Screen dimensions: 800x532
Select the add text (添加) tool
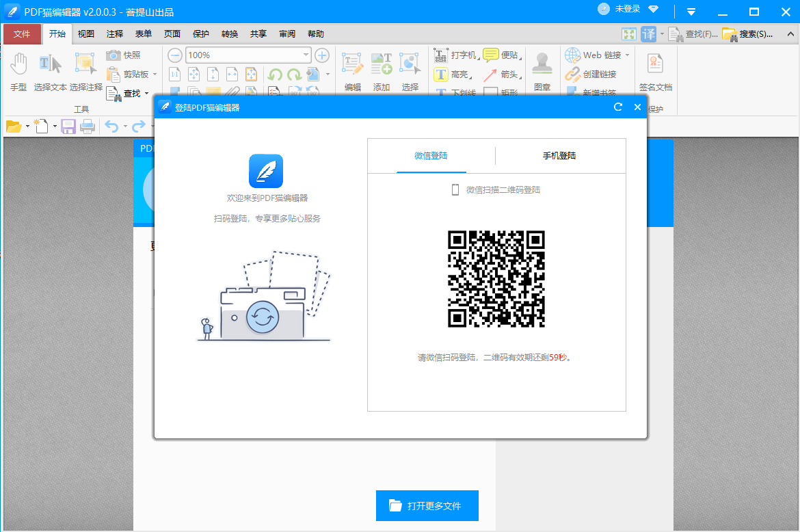381,68
